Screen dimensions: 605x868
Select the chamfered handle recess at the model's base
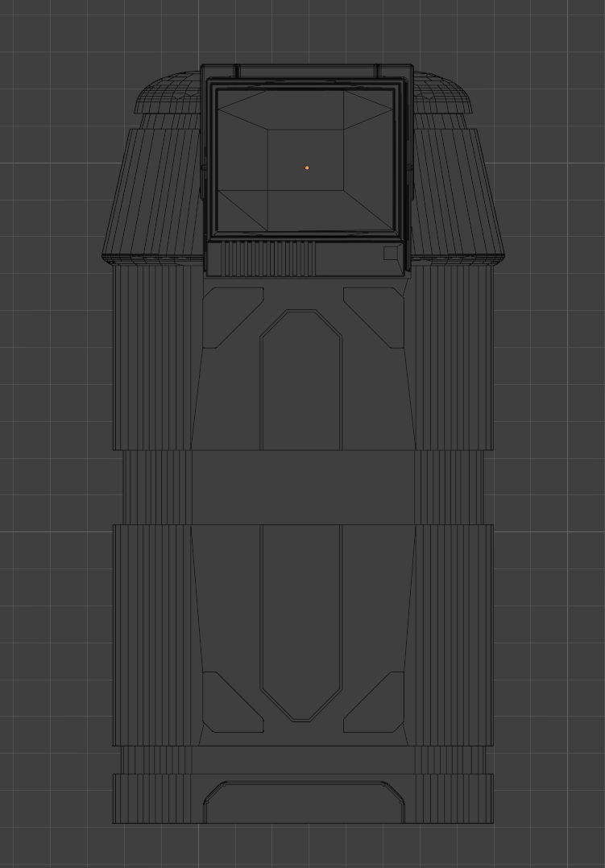coord(305,802)
